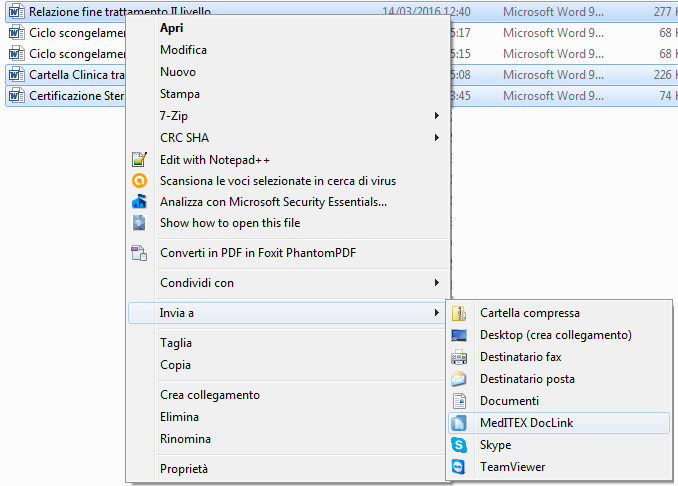Select the file name Certificazione Ster
678x486 pixels.
coord(77,96)
